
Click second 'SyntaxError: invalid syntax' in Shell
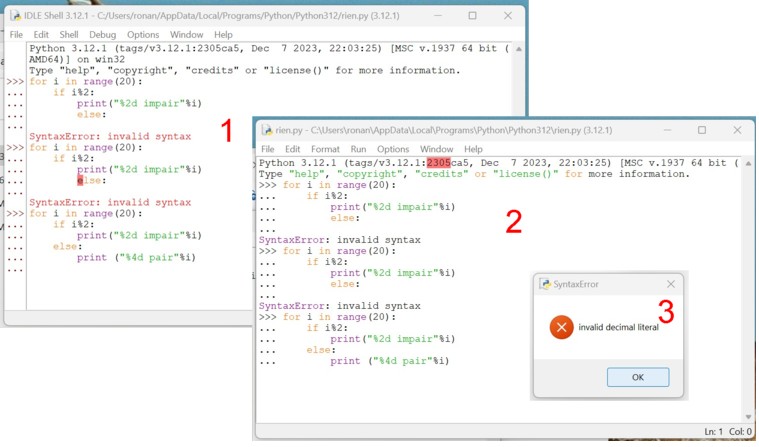click(110, 202)
